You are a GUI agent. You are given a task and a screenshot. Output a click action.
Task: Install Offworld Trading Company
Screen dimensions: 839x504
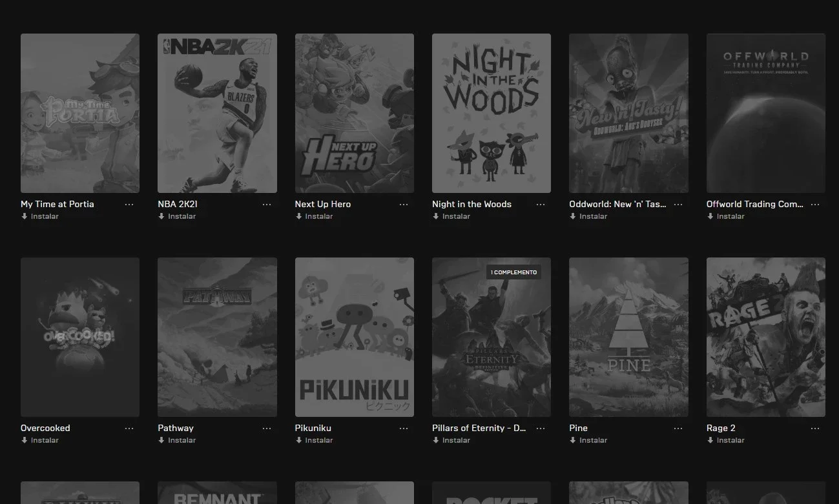[726, 216]
